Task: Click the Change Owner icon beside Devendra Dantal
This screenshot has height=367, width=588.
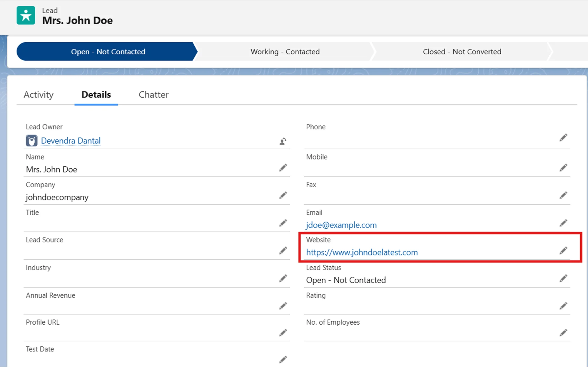Action: [283, 142]
